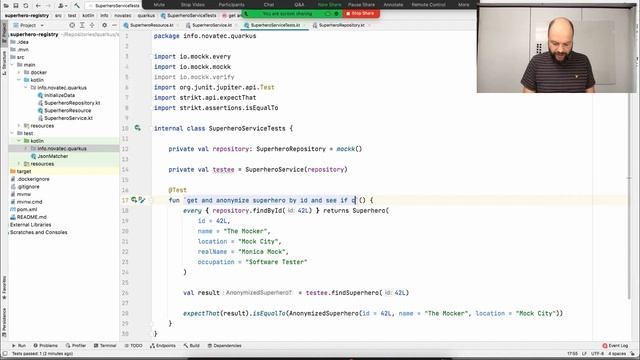
Task: Open the Run tool window
Action: 19,346
